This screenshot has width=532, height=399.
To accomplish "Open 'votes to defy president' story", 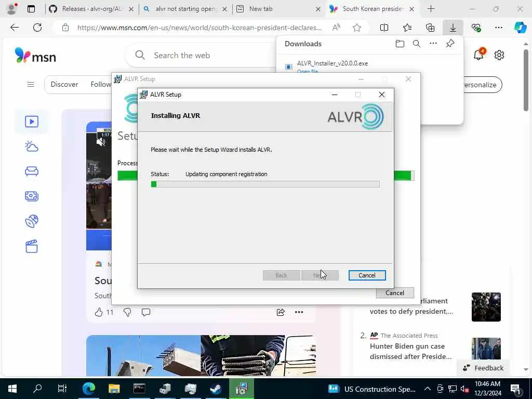I will (x=411, y=312).
